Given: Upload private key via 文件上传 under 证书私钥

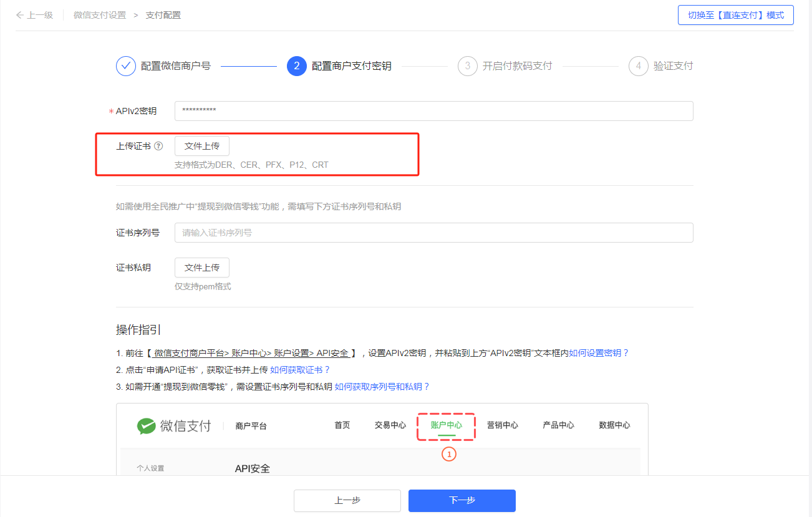Looking at the screenshot, I should click(202, 268).
